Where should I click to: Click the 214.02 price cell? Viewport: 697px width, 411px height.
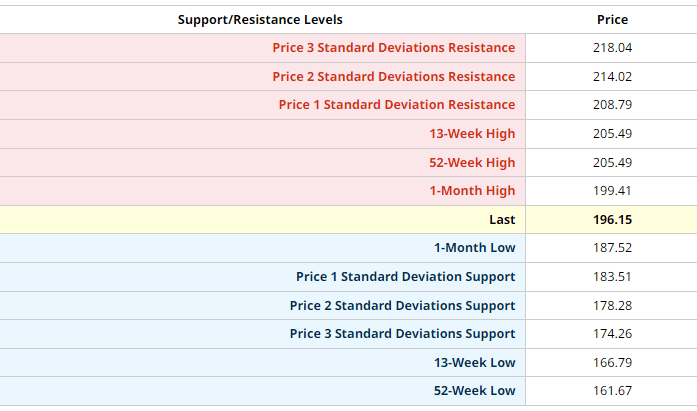612,77
